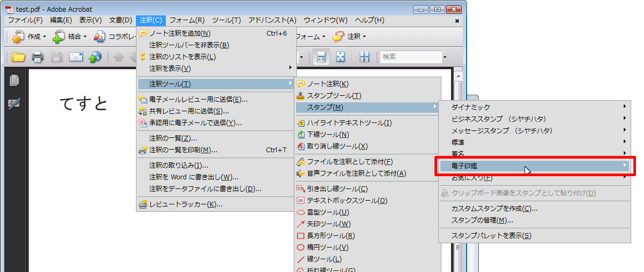Click the two-page scrolling layout icon
Screen dimensions: 644x272
click(365, 57)
